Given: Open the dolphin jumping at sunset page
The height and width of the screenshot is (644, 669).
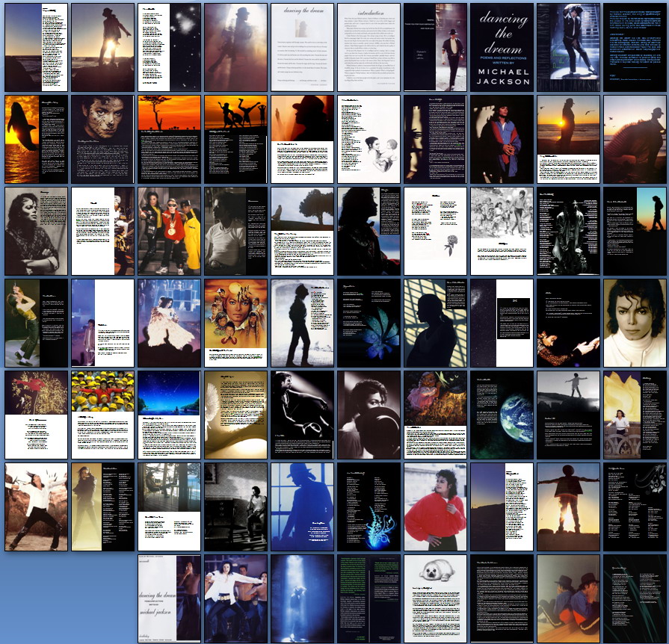Looking at the screenshot, I should 36,139.
